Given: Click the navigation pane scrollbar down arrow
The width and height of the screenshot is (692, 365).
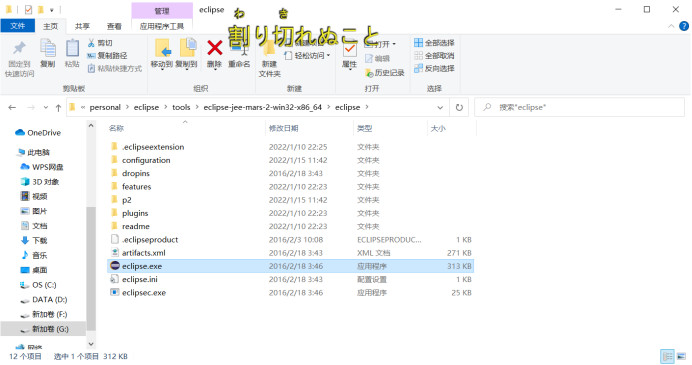Looking at the screenshot, I should (91, 344).
